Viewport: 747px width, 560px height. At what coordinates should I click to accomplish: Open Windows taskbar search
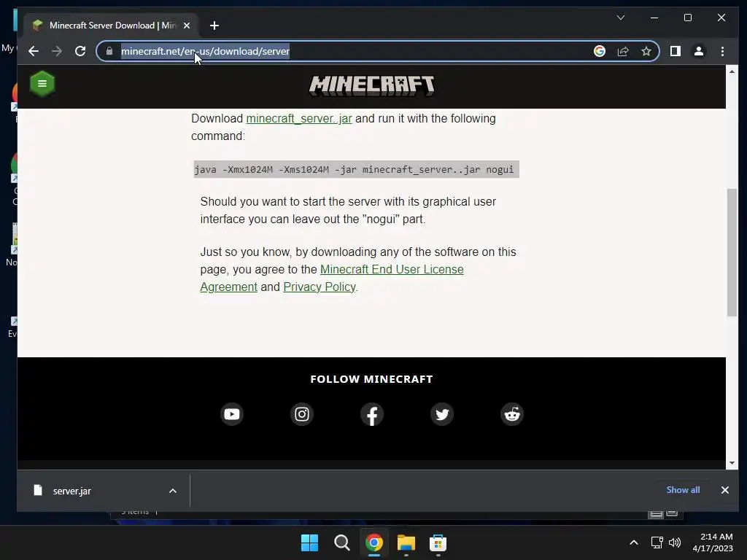pos(342,542)
